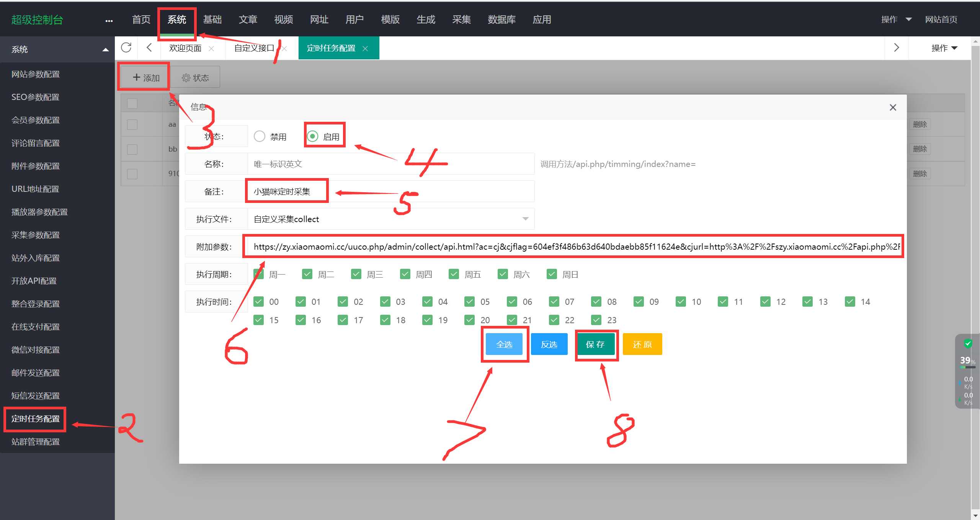The image size is (980, 520).
Task: Toggle the 18 hour checkbox
Action: point(385,320)
